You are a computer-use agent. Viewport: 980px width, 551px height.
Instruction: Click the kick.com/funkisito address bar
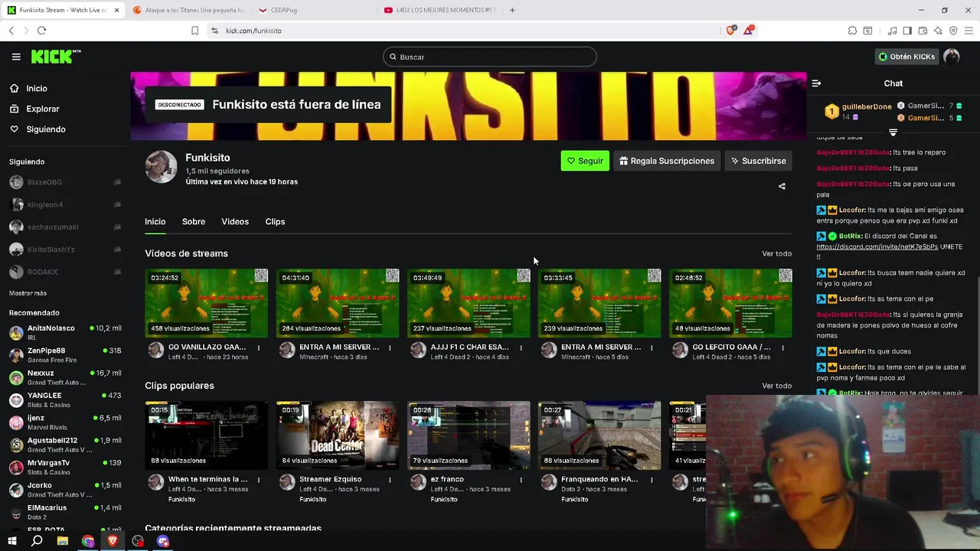click(x=464, y=31)
